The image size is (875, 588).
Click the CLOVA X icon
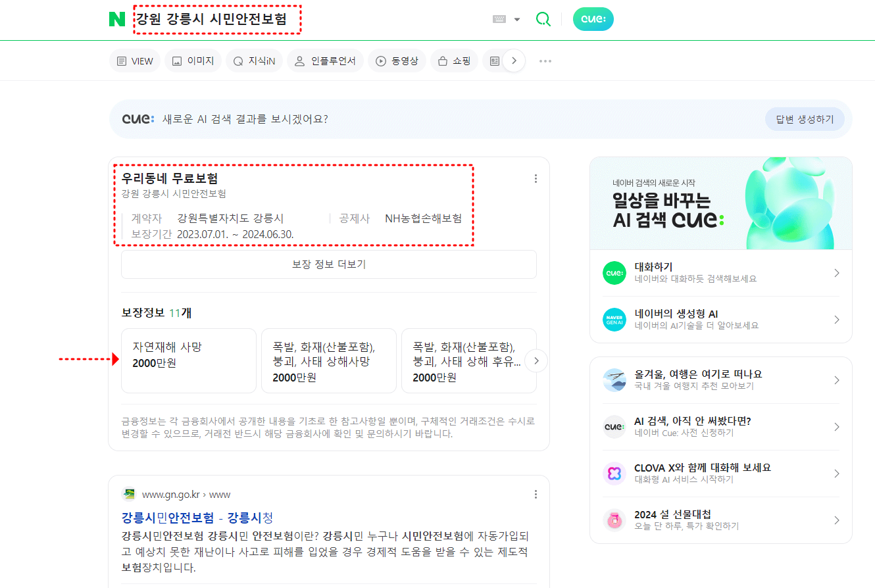tap(614, 473)
